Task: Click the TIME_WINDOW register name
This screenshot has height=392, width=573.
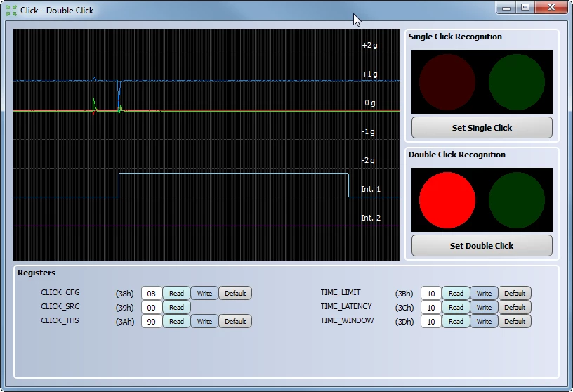Action: (347, 320)
